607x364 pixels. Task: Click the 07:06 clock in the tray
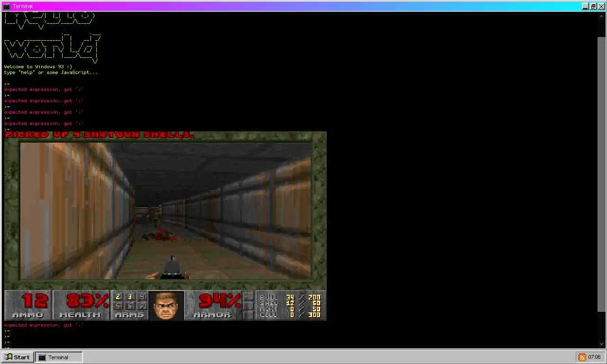(594, 357)
